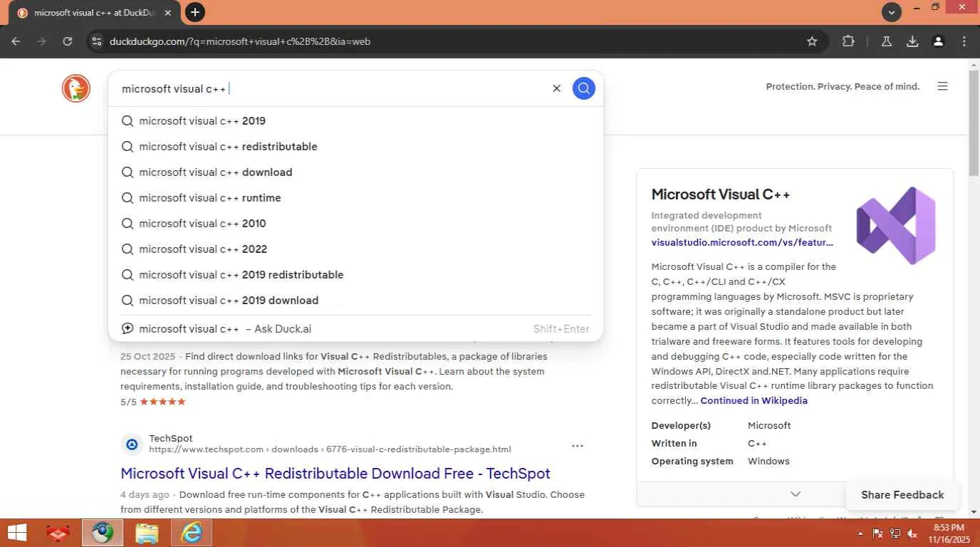
Task: Click the scrollbar down arrow
Action: [x=974, y=512]
